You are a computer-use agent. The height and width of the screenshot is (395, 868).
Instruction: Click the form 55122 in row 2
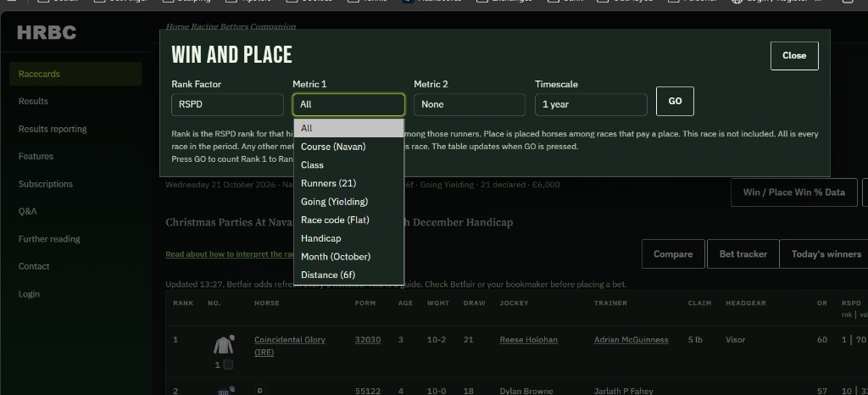tap(368, 391)
